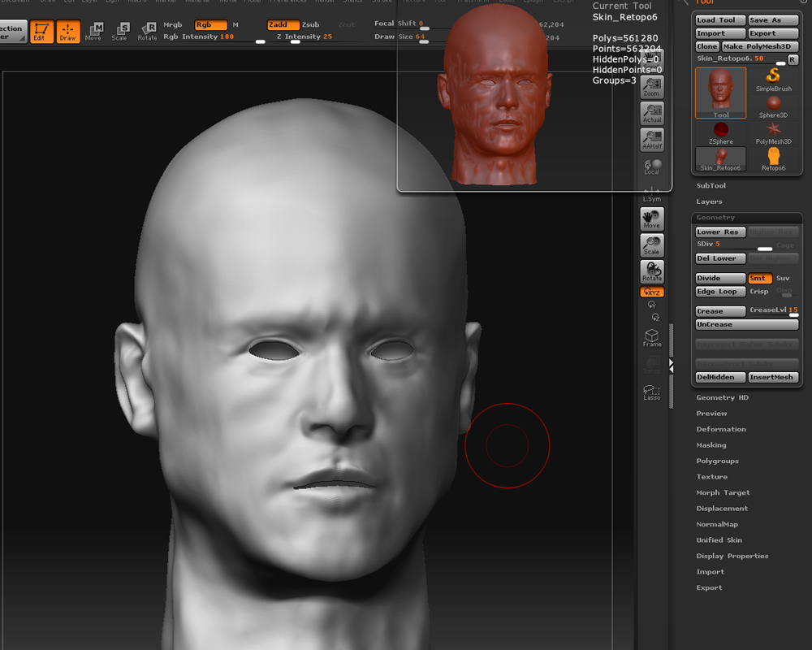Expand the SubTool section
The image size is (812, 650).
pyautogui.click(x=711, y=186)
